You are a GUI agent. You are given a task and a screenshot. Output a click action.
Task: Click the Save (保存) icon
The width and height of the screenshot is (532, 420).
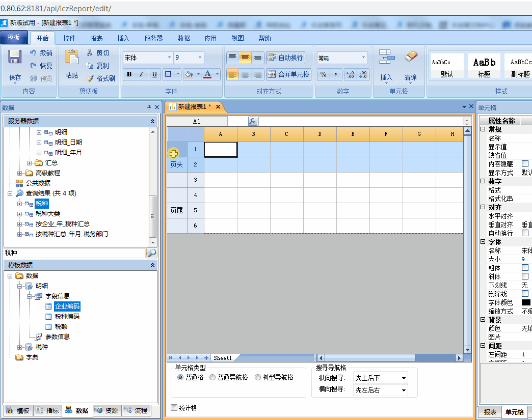point(15,57)
